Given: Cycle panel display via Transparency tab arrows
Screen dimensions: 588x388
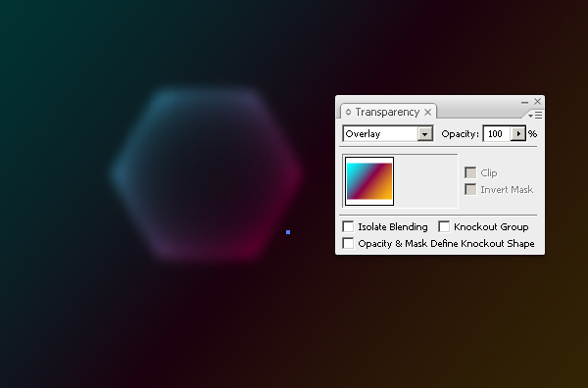Looking at the screenshot, I should pos(348,112).
